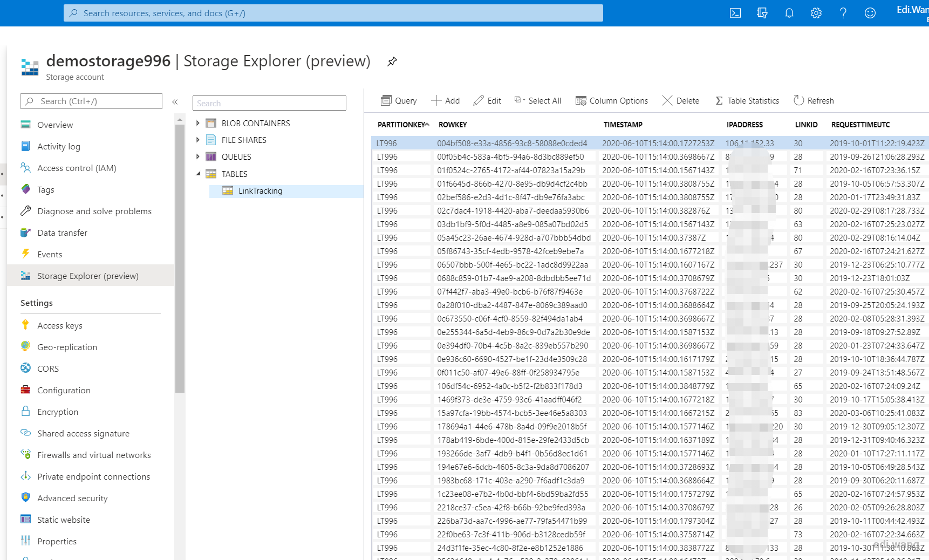Open Column Options
The image size is (929, 560).
(612, 100)
